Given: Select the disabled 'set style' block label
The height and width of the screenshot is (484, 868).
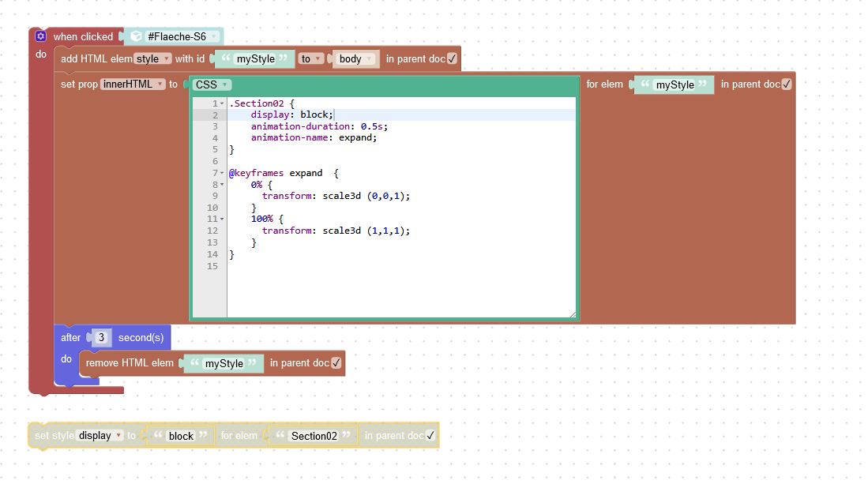Looking at the screenshot, I should [x=54, y=436].
